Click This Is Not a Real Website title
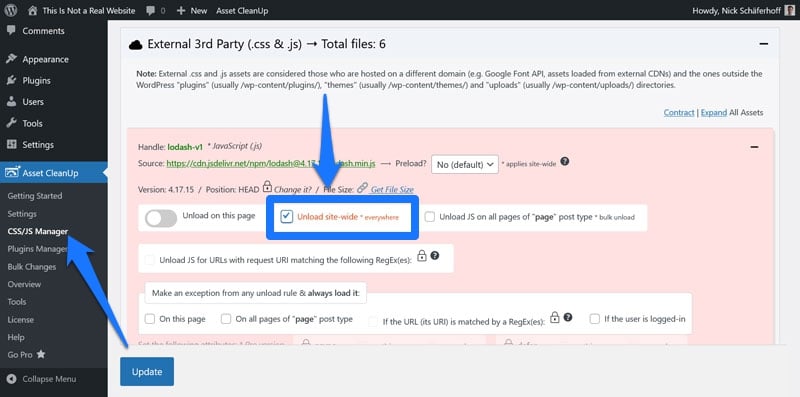Image resolution: width=800 pixels, height=397 pixels. tap(89, 10)
